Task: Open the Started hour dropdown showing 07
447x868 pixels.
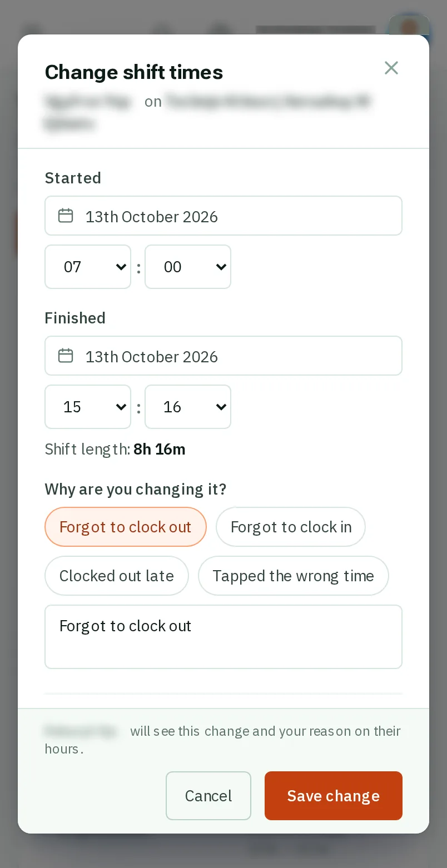Action: tap(88, 267)
